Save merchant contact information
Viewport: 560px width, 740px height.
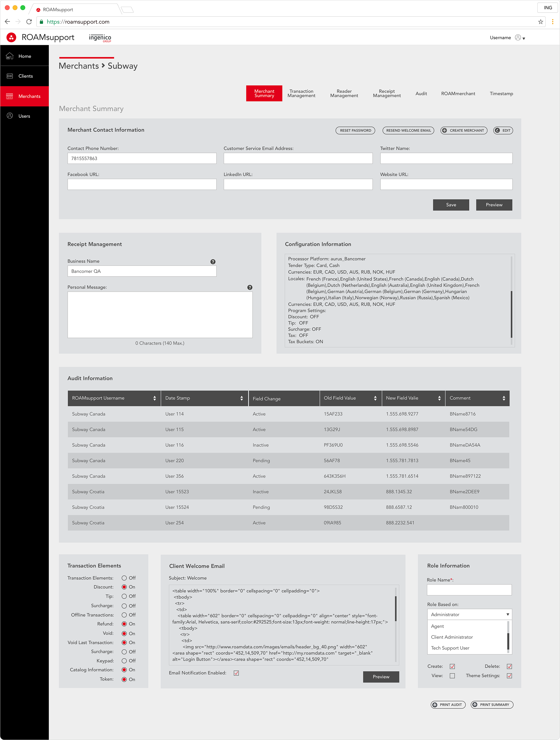tap(451, 205)
